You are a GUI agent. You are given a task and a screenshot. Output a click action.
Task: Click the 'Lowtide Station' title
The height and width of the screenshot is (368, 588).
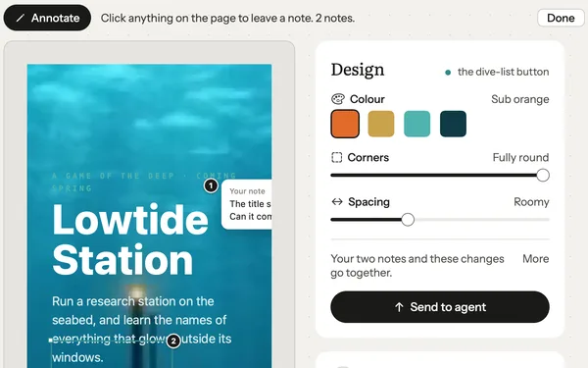[130, 239]
